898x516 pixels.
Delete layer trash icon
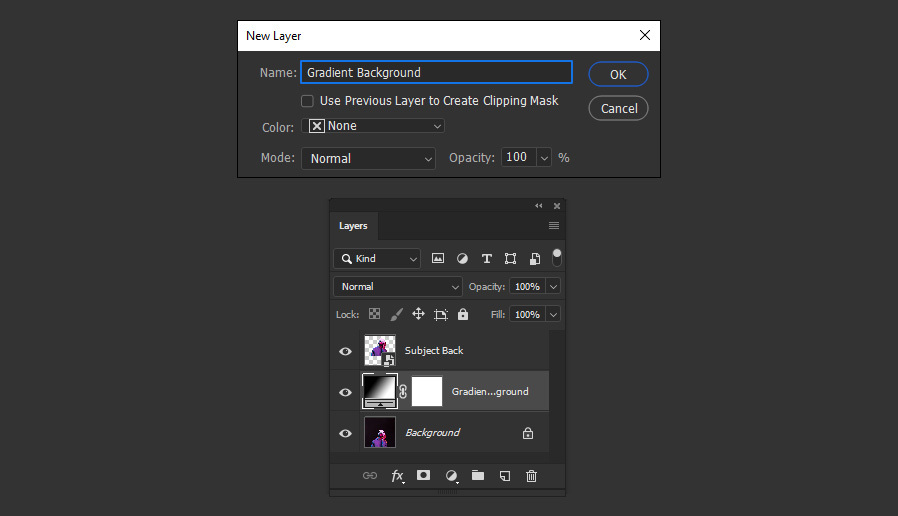point(531,476)
